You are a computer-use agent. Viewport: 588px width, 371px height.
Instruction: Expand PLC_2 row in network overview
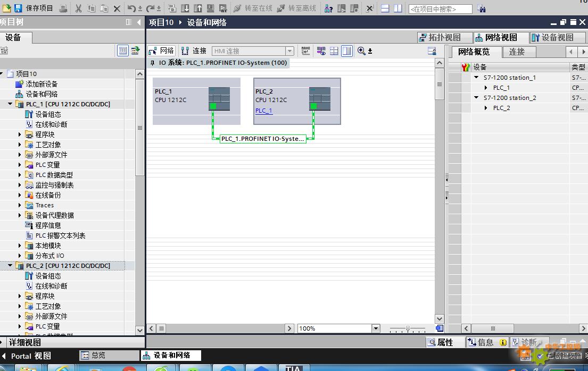[x=486, y=108]
